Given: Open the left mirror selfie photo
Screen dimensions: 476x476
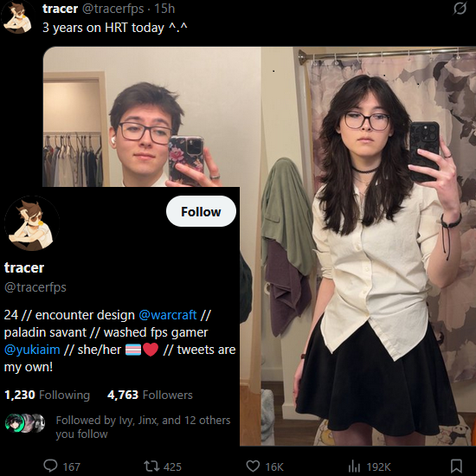Looking at the screenshot, I should point(151,117).
